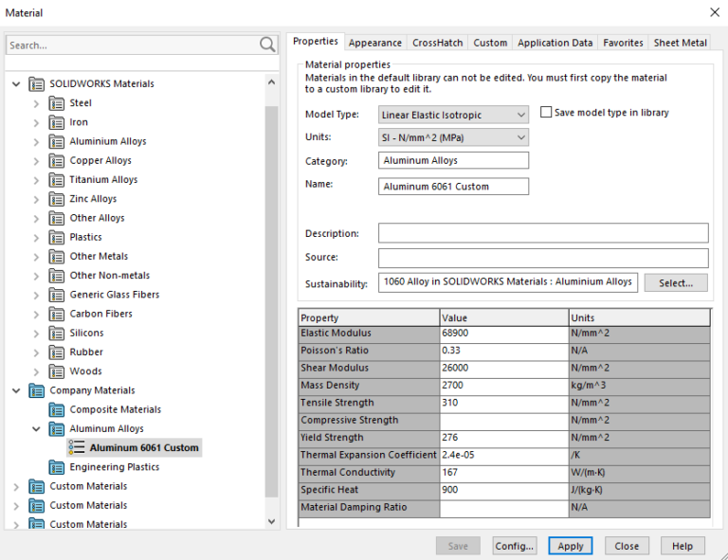Viewport: 728px width, 560px height.
Task: Click the Iron category icon
Action: pos(57,122)
